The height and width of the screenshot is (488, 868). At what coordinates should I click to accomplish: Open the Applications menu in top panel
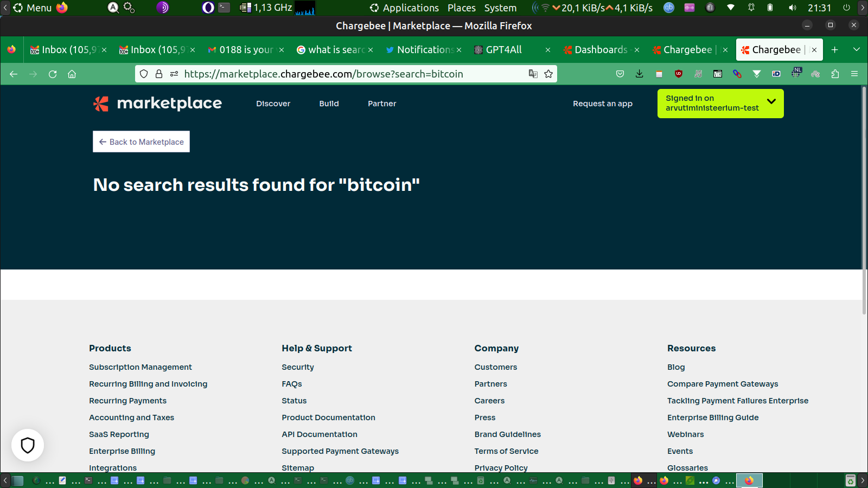click(405, 8)
